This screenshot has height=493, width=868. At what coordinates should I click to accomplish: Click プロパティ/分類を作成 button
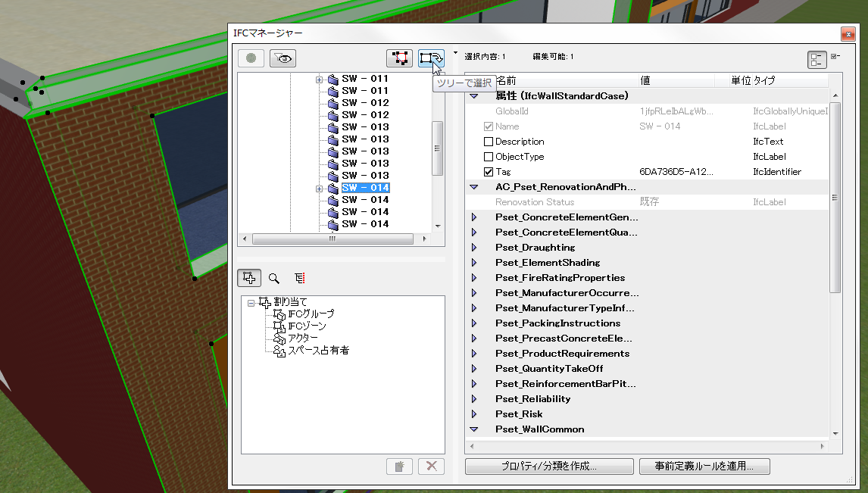coord(548,466)
